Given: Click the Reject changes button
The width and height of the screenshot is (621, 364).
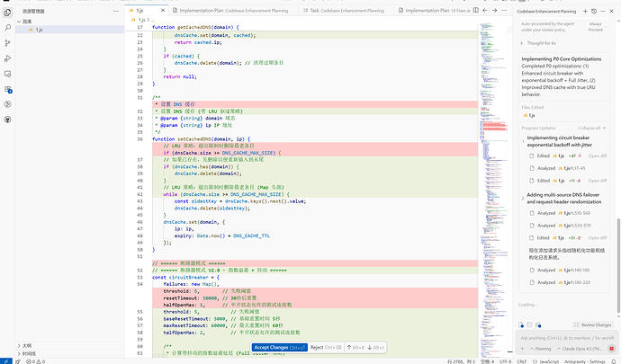Looking at the screenshot, I should tap(326, 348).
